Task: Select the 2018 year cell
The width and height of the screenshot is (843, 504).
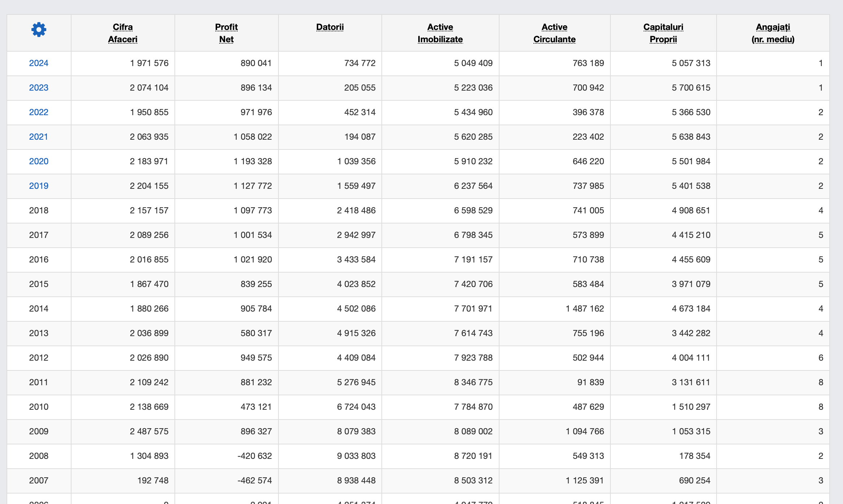Action: tap(39, 210)
